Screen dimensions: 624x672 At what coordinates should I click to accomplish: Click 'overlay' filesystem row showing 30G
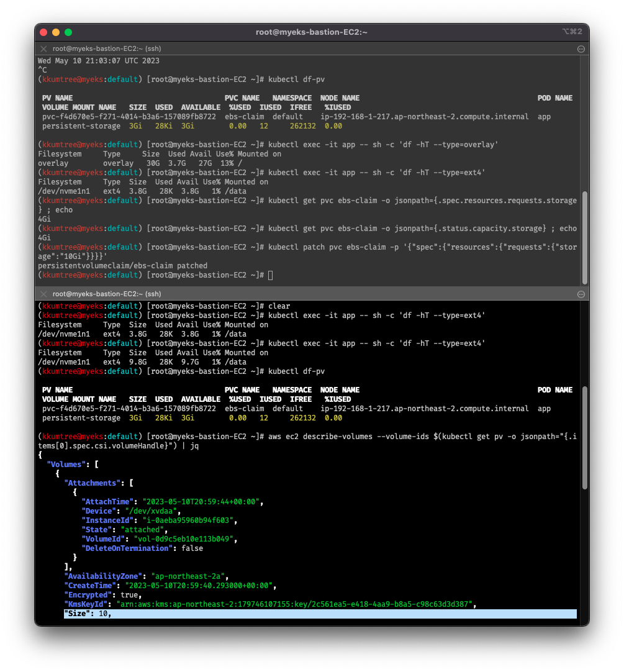(x=140, y=163)
